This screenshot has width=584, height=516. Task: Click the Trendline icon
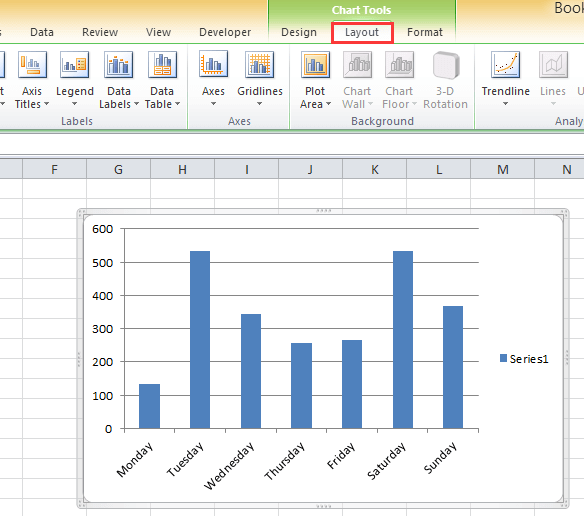click(x=505, y=65)
